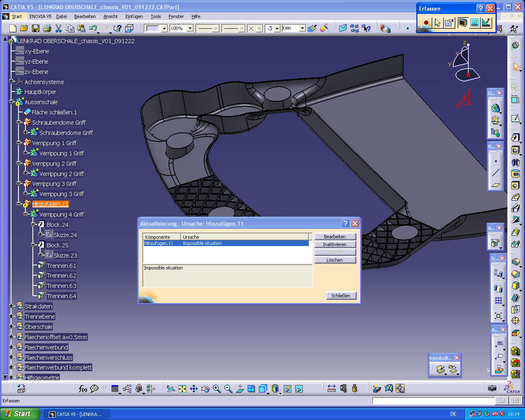The width and height of the screenshot is (525, 420).
Task: Click the Löschen button
Action: point(335,260)
